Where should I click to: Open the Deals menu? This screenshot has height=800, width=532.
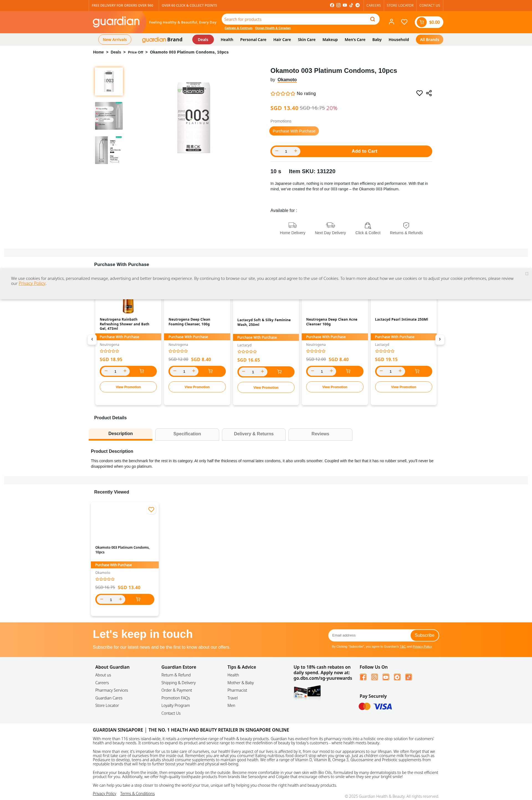tap(203, 40)
